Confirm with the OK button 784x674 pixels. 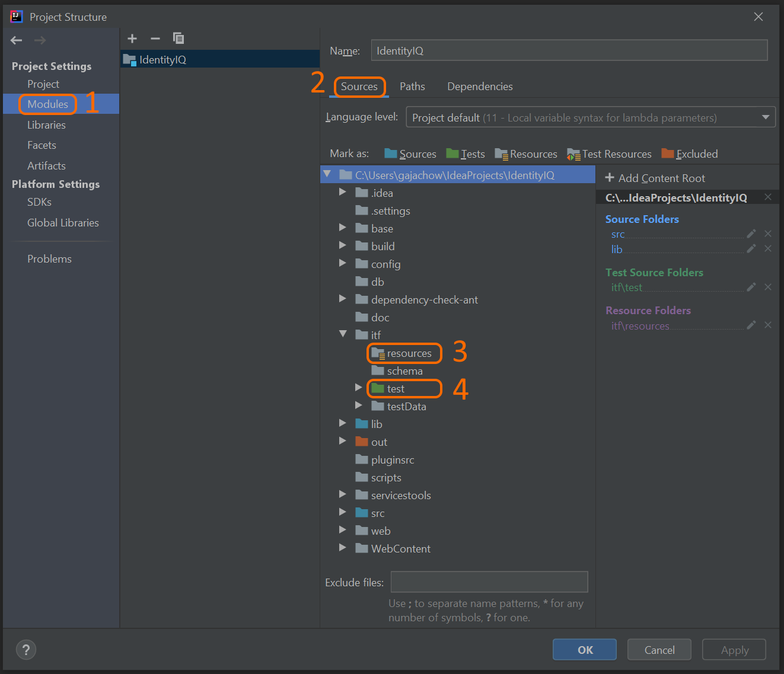(x=585, y=650)
